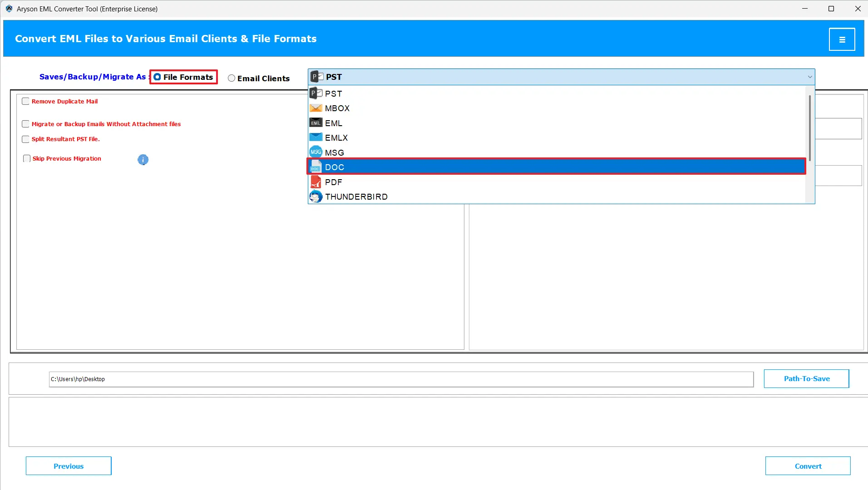Click the Thunderbird bird icon

point(316,196)
